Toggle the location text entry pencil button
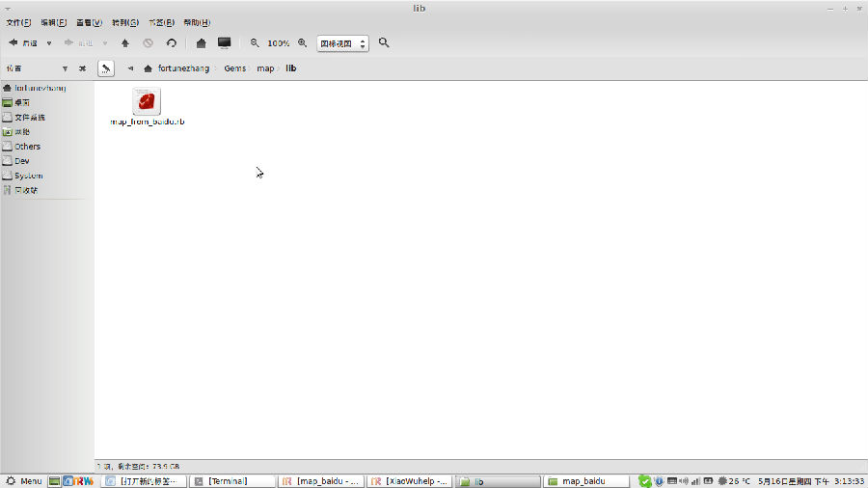This screenshot has height=488, width=868. point(106,68)
